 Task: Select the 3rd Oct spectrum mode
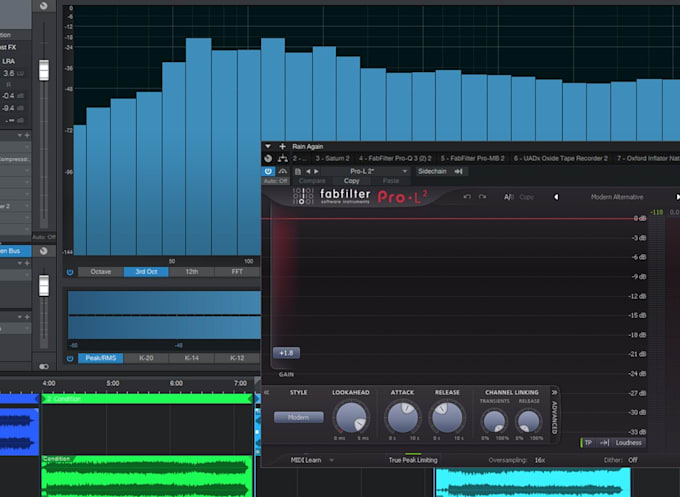click(146, 272)
